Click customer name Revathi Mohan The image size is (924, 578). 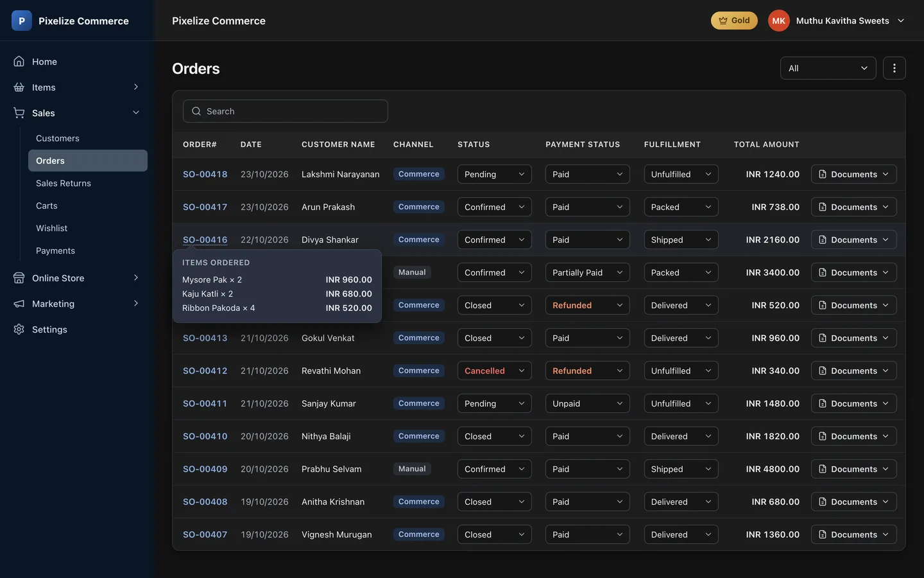pyautogui.click(x=331, y=371)
